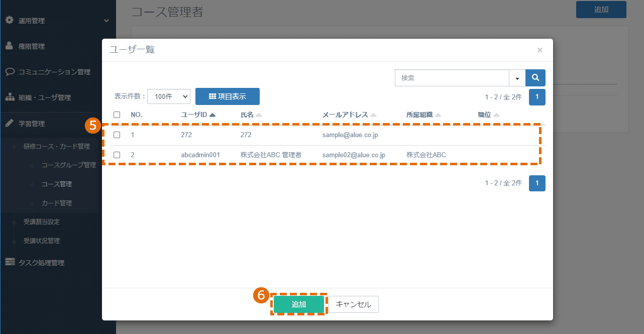Click the 項目表示 button

[228, 96]
